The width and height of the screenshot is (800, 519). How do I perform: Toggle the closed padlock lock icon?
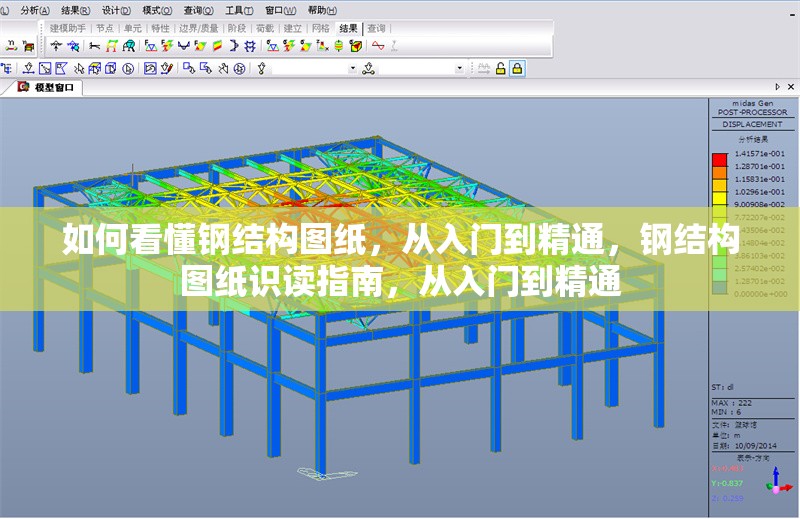click(517, 68)
